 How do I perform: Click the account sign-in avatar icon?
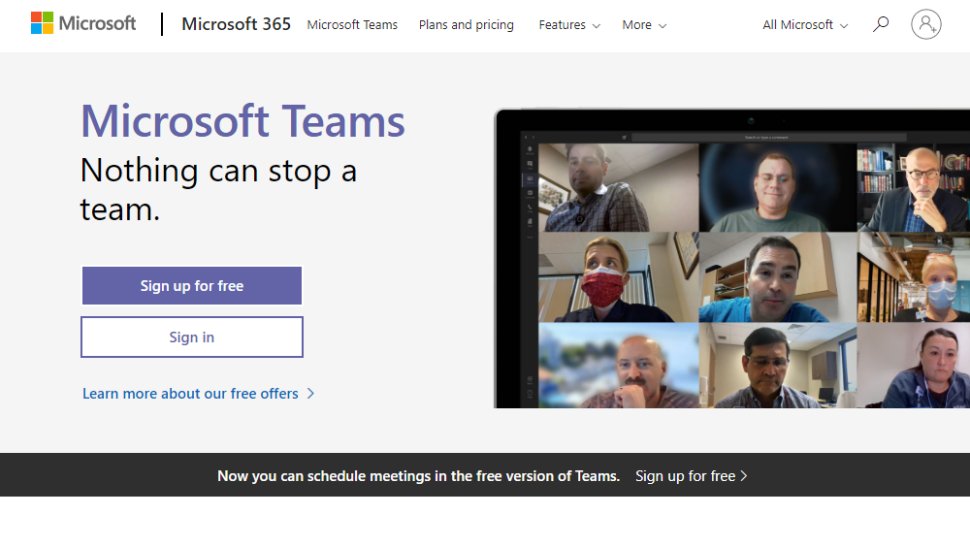[925, 24]
